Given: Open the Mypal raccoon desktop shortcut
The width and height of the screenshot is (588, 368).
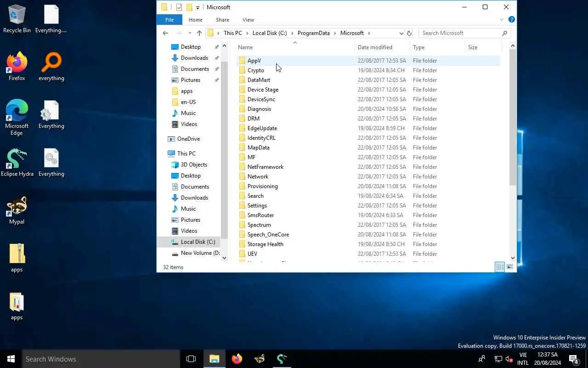Looking at the screenshot, I should 17,211.
